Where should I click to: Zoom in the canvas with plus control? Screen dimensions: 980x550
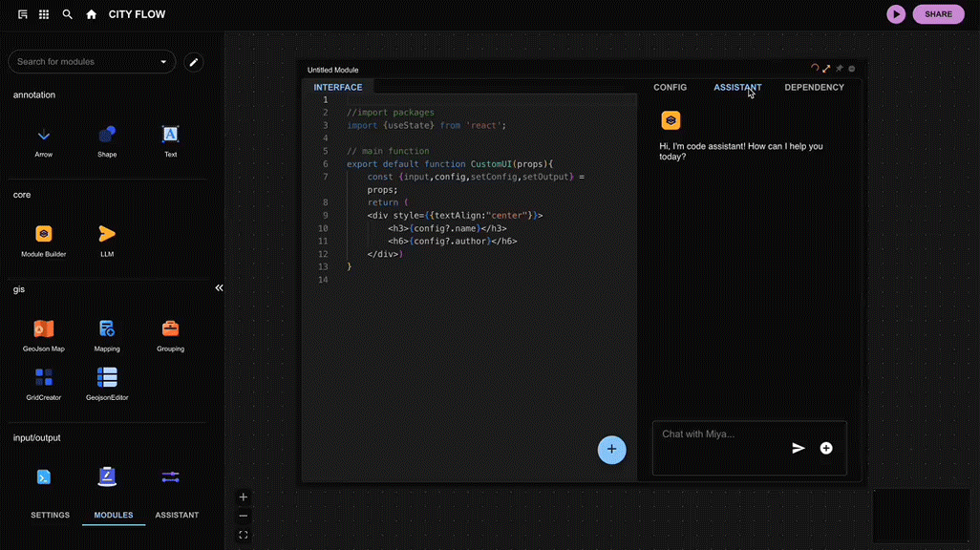244,497
